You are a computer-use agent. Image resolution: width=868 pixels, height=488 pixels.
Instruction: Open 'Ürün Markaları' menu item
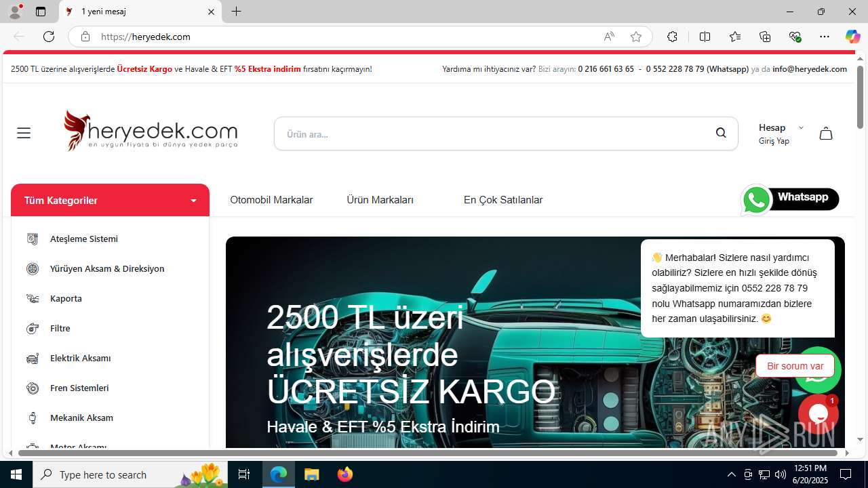point(380,200)
